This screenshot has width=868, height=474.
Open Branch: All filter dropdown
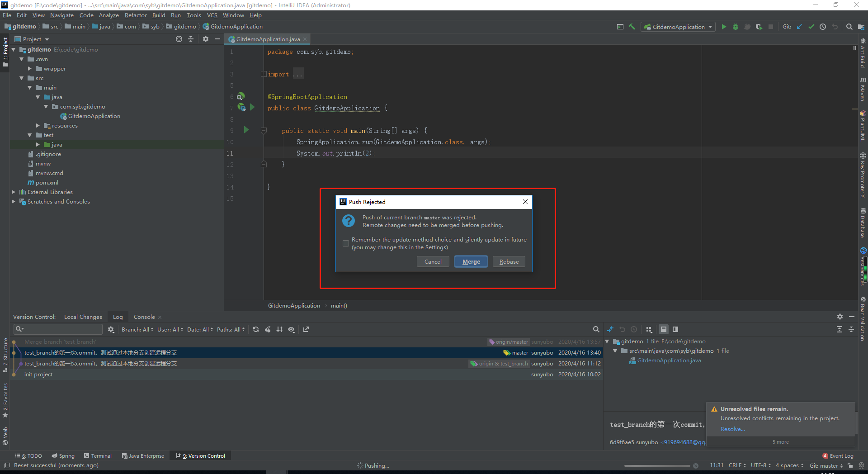pyautogui.click(x=137, y=329)
